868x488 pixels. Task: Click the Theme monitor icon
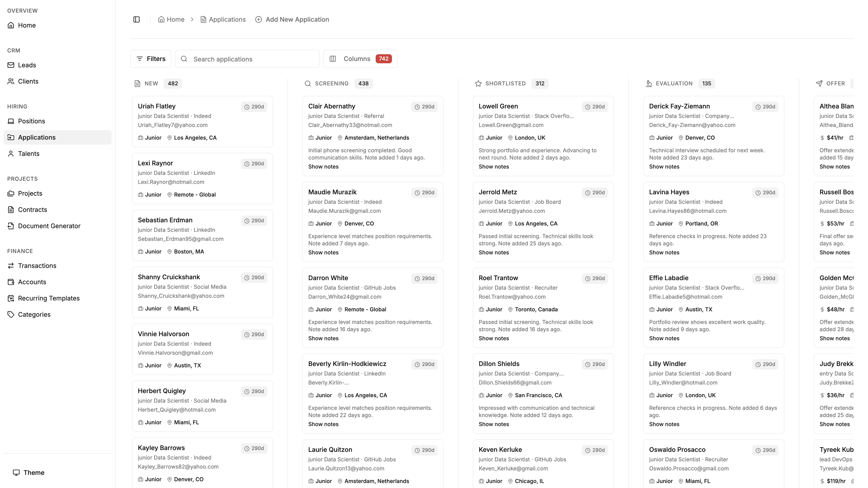(16, 472)
